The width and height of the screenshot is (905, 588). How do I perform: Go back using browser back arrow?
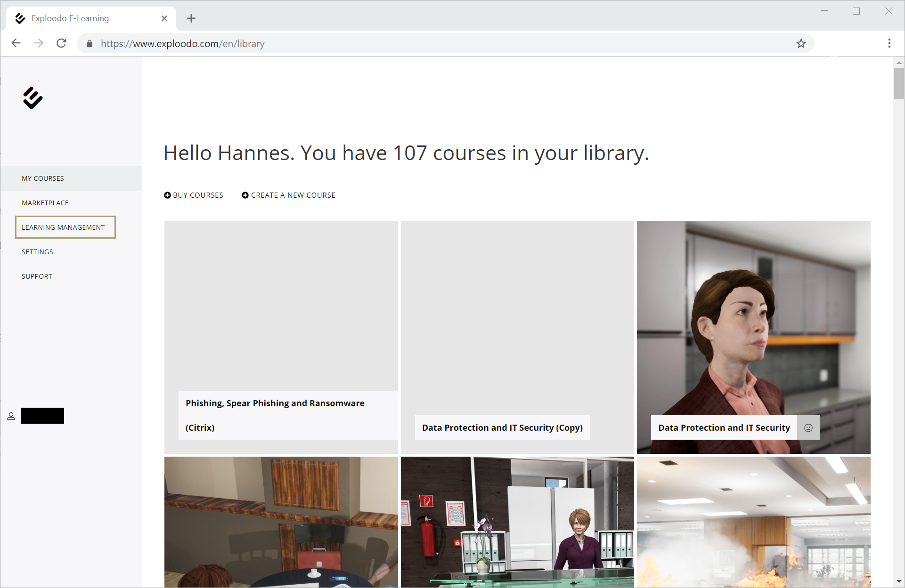point(16,43)
